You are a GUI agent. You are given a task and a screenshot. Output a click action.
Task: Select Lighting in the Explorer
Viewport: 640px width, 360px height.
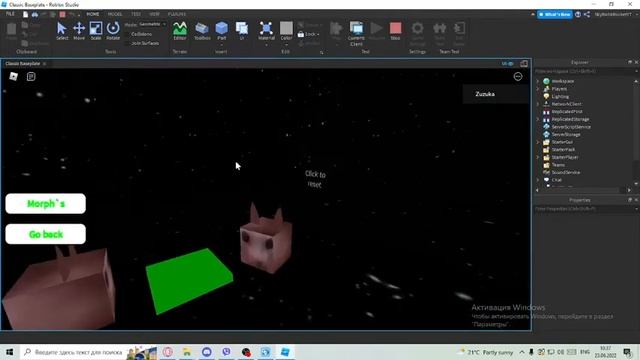coord(560,96)
